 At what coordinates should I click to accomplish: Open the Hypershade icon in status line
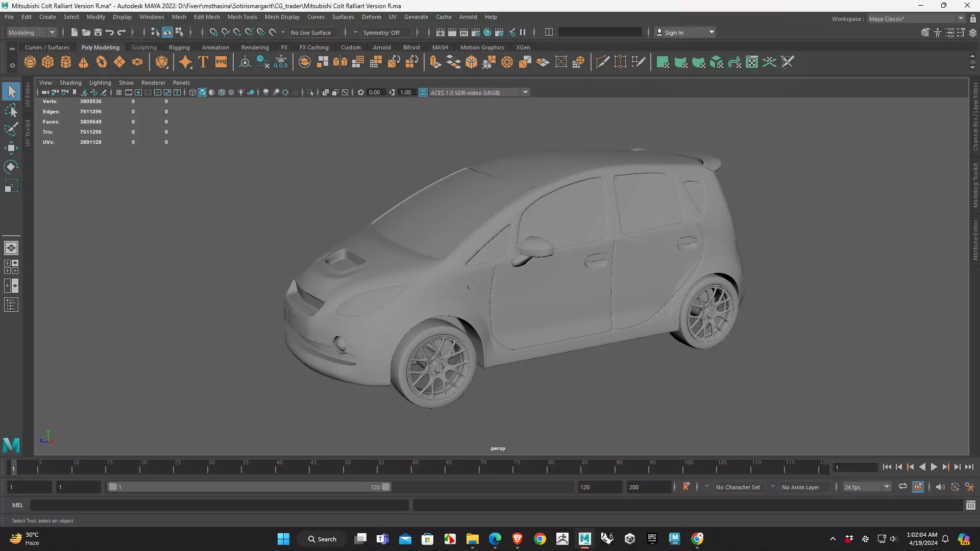(487, 32)
